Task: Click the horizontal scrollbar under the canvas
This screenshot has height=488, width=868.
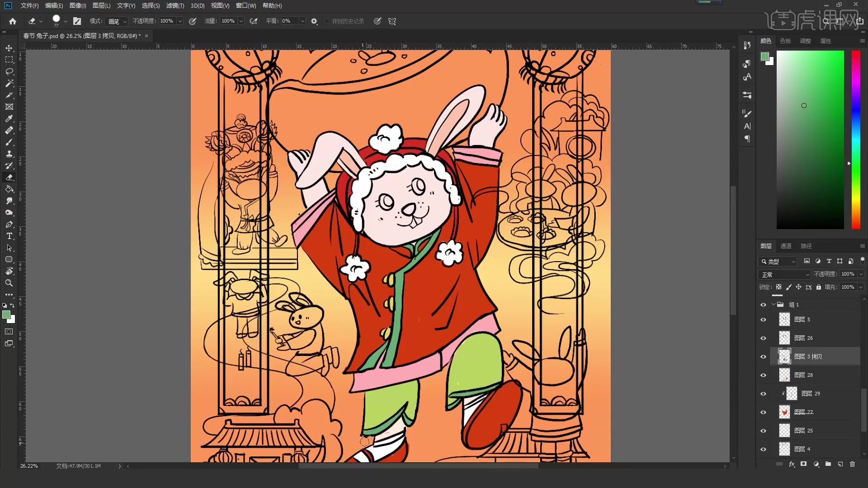Action: [418, 466]
